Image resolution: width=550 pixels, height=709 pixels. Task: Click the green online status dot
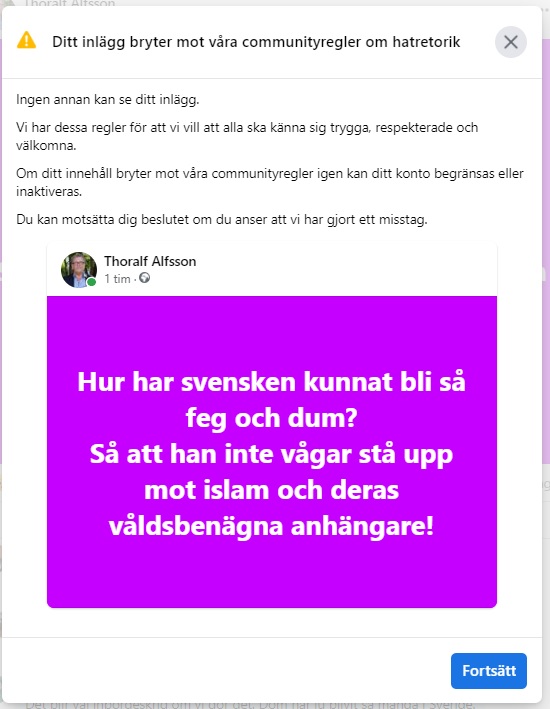tap(91, 282)
